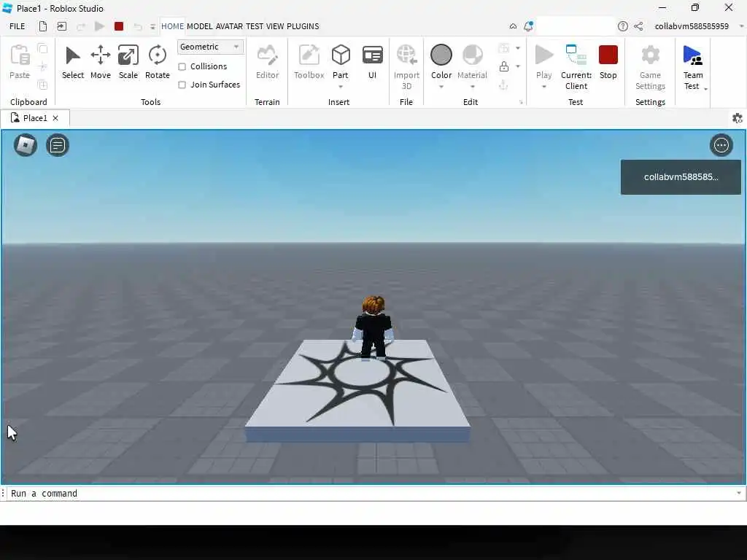This screenshot has height=560, width=747.
Task: Click the quick access play arrow
Action: tap(99, 26)
